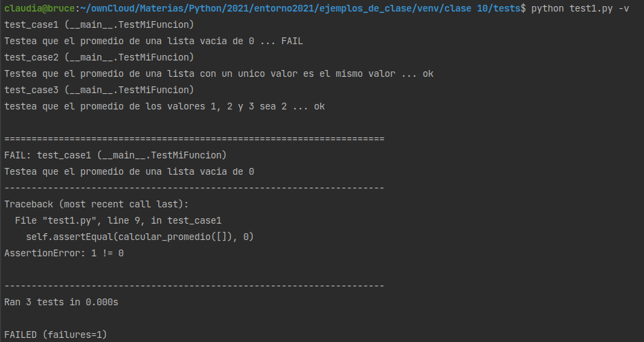Click the FAIL result after lista vacia

click(x=292, y=41)
